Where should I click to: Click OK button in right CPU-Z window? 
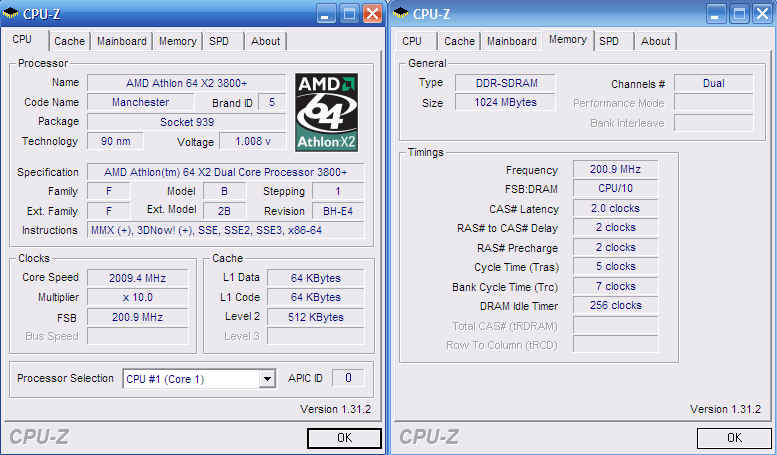(734, 438)
